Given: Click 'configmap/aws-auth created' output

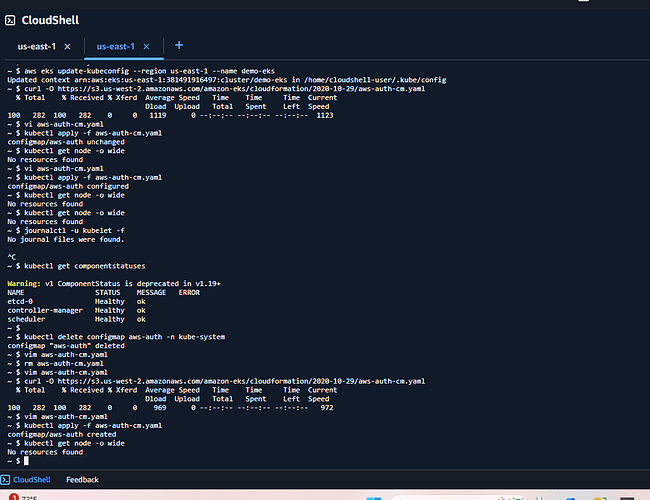Looking at the screenshot, I should [x=62, y=434].
